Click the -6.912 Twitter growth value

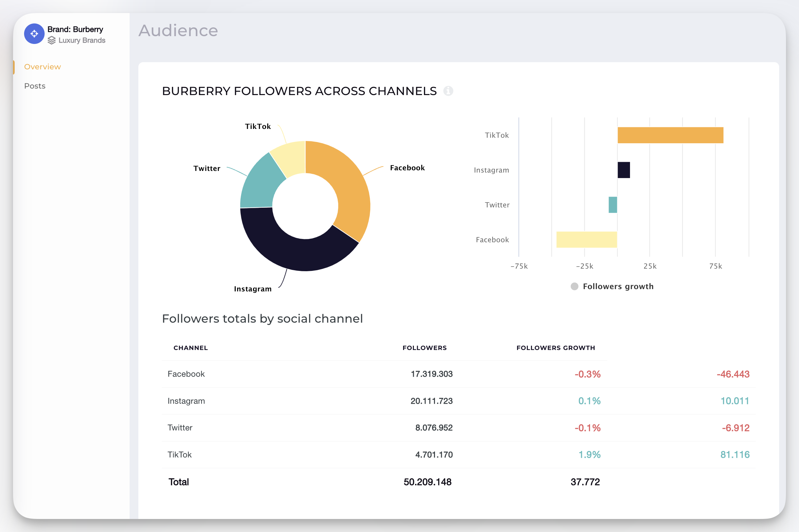[x=736, y=428]
